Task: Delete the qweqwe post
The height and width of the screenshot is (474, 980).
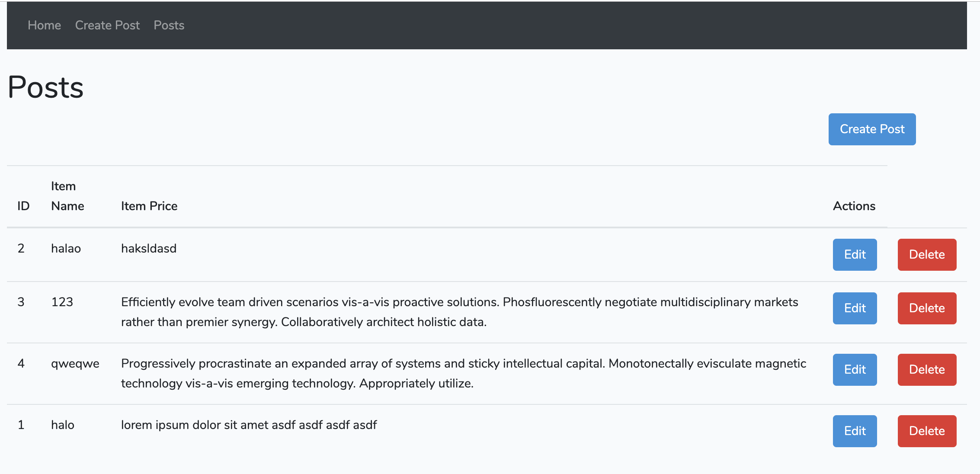Action: [927, 370]
